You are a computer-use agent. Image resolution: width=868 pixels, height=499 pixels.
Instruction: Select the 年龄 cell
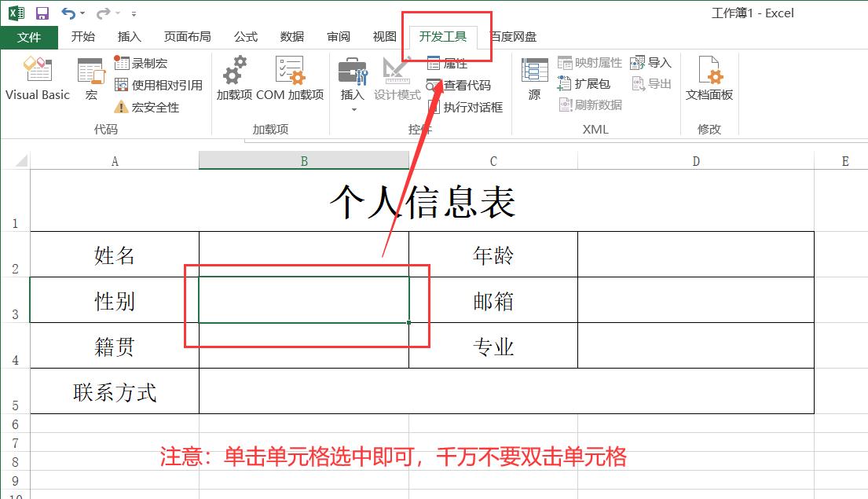[493, 254]
